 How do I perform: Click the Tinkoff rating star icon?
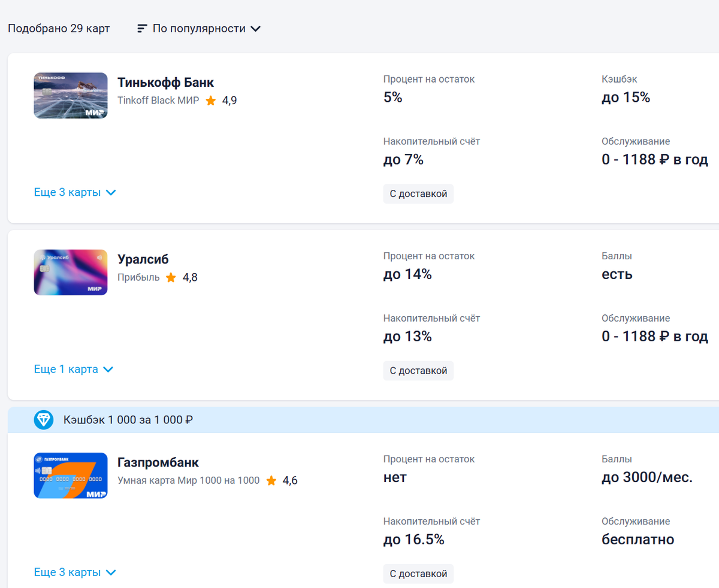coord(211,101)
